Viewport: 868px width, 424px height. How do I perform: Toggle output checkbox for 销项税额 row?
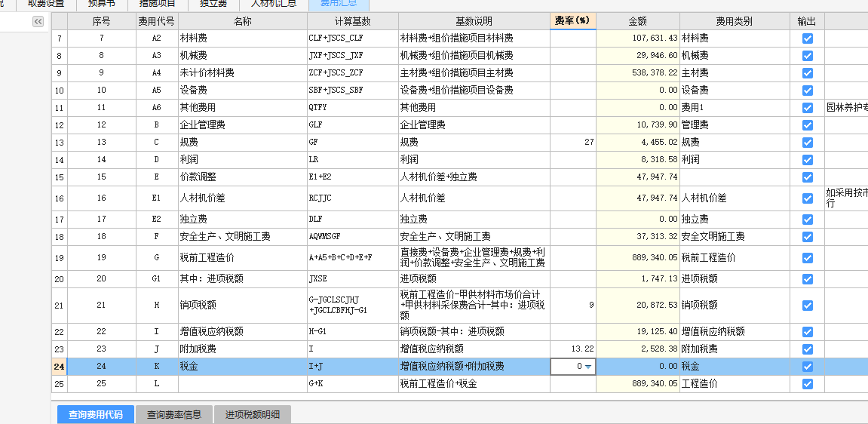click(x=807, y=306)
